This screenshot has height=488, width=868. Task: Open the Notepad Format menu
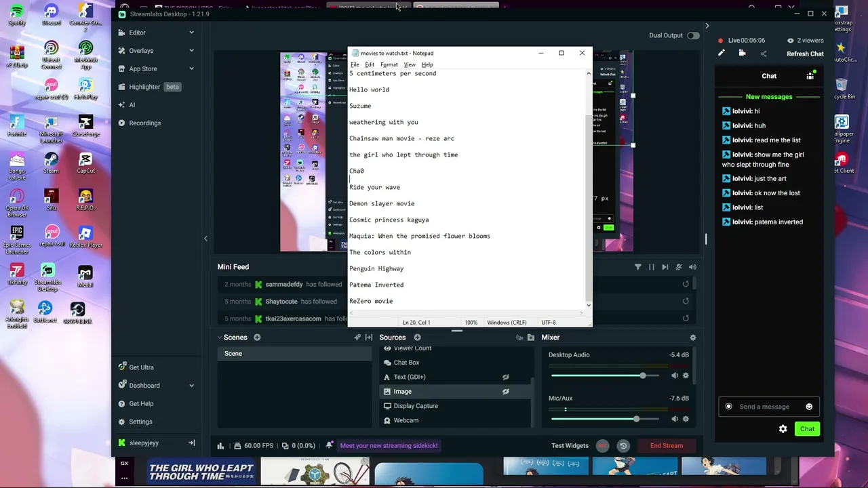389,65
